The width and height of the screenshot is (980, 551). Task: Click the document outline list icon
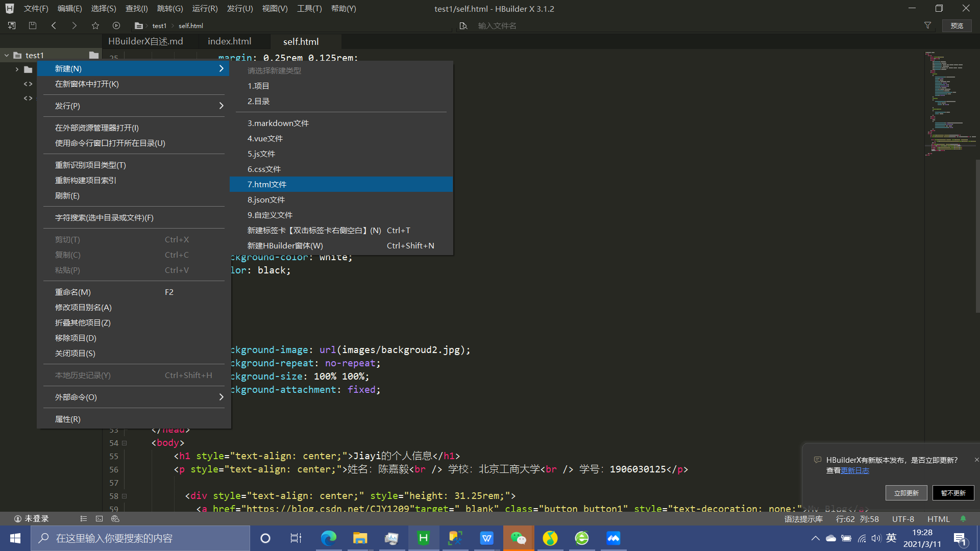84,519
